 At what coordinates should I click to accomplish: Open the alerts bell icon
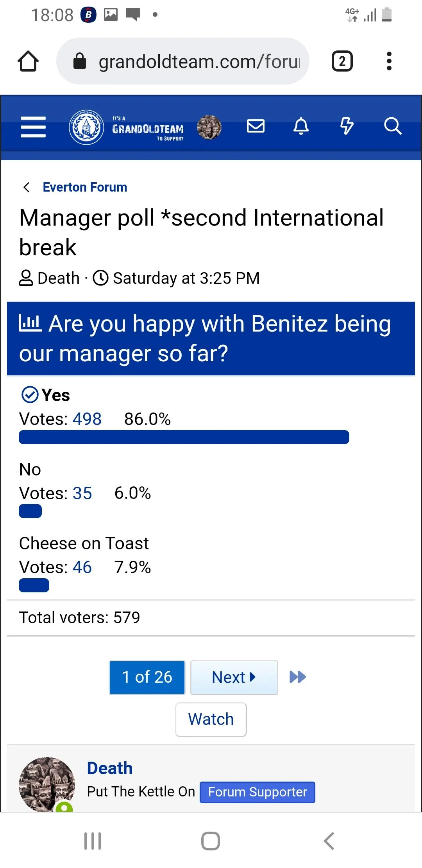tap(301, 126)
